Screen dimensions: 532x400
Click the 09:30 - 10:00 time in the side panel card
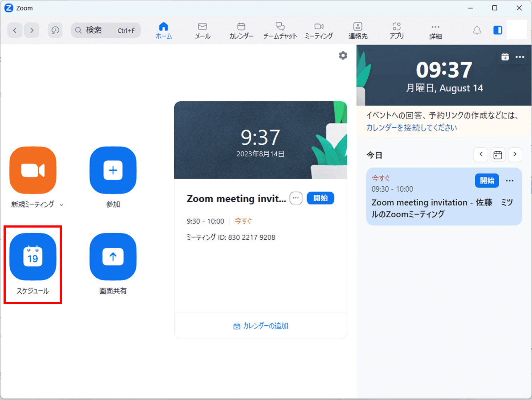[x=392, y=189]
